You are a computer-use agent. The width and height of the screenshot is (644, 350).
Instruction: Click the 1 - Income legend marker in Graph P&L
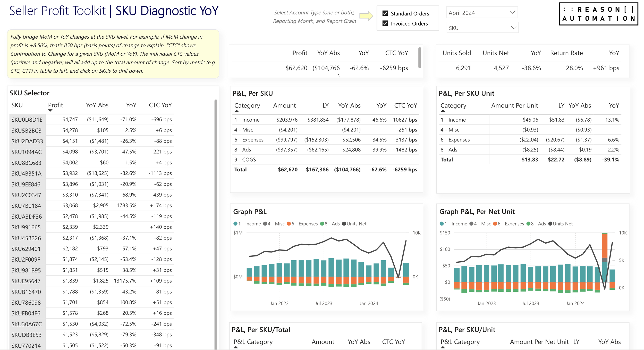coord(235,224)
